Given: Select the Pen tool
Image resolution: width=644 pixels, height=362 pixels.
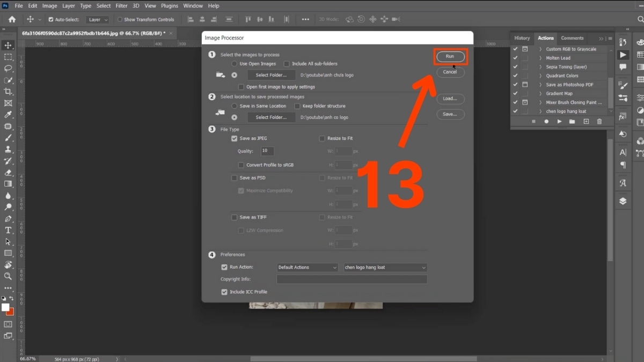Looking at the screenshot, I should coord(8,219).
